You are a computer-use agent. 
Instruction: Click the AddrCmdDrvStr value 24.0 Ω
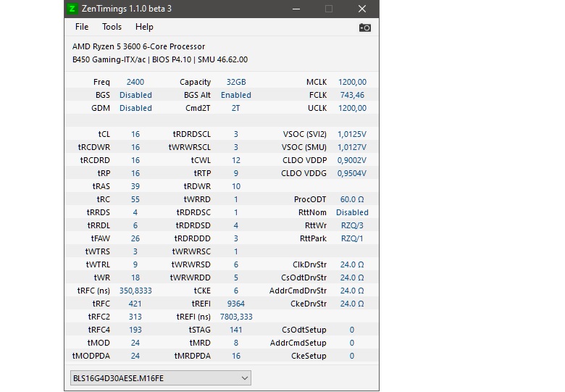point(352,291)
